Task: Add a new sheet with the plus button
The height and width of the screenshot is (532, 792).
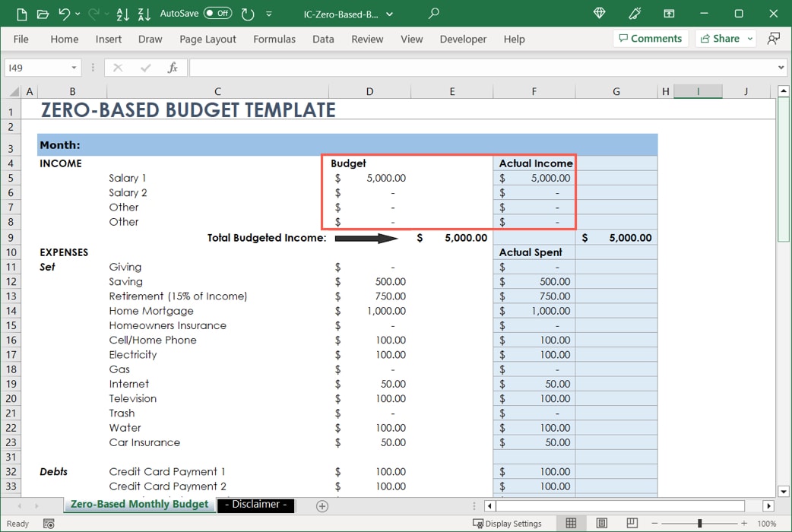Action: click(322, 505)
